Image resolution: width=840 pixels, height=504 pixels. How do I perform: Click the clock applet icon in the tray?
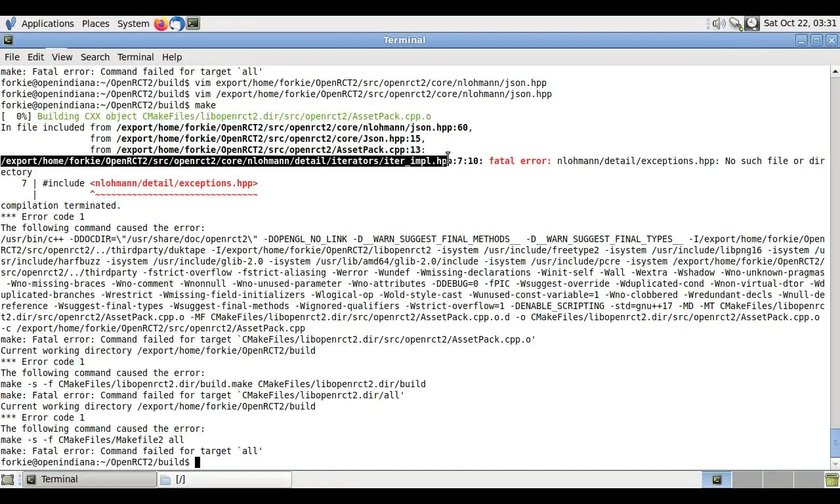(x=752, y=24)
